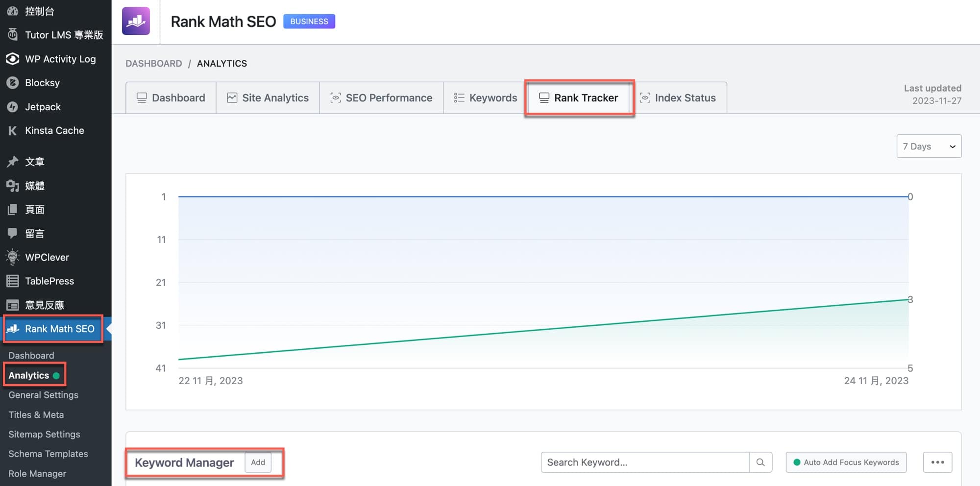This screenshot has height=486, width=980.
Task: Open Titles & Meta submenu item
Action: pos(36,414)
